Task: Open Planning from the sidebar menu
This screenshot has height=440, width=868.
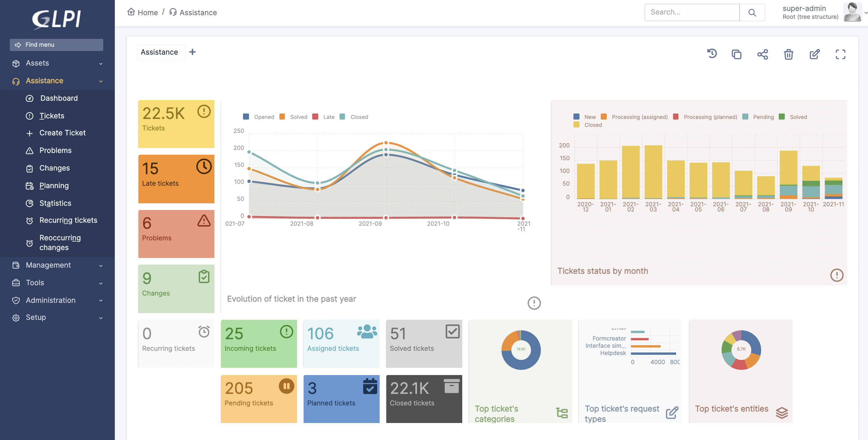Action: click(54, 185)
